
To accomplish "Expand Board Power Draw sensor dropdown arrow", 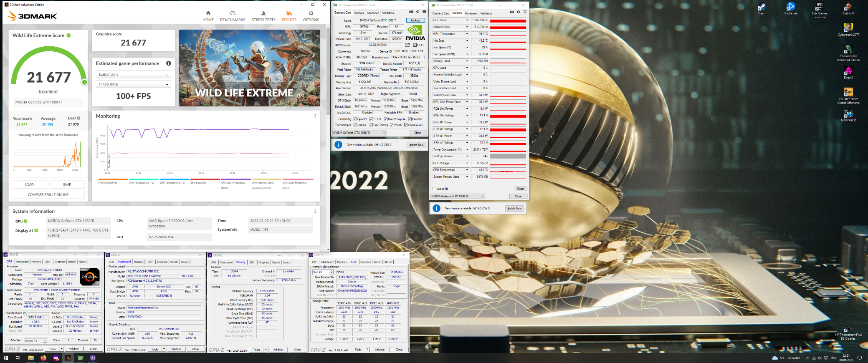I will (x=467, y=95).
